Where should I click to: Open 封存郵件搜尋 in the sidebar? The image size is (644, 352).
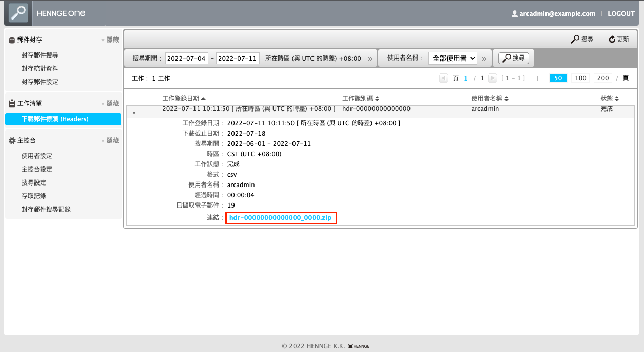[x=40, y=55]
